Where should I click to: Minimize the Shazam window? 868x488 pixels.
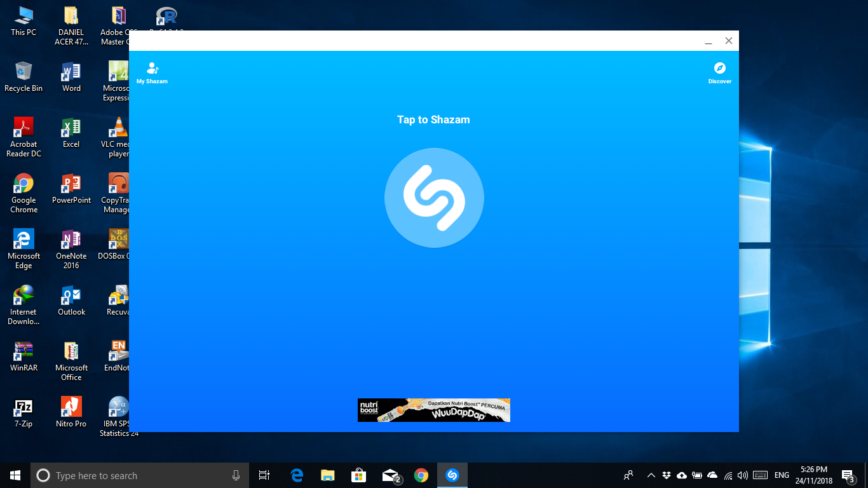pos(708,41)
